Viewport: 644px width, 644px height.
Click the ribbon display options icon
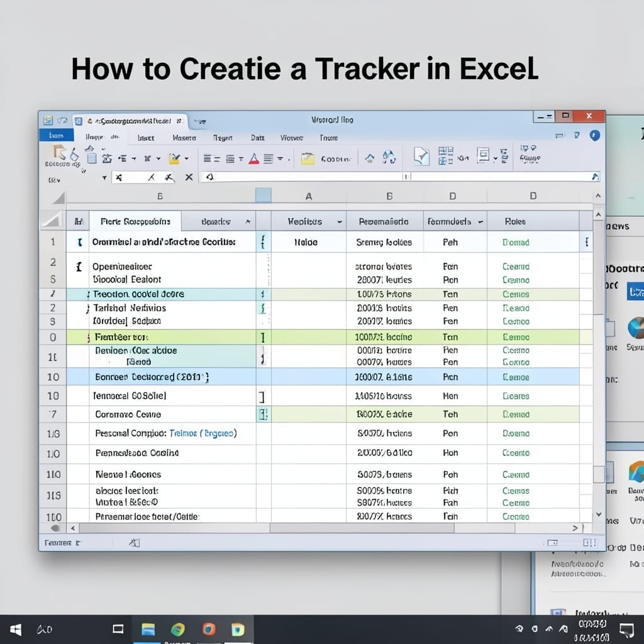pyautogui.click(x=559, y=136)
